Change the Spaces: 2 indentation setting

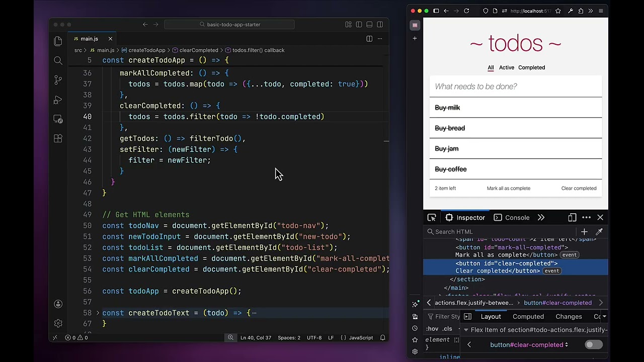pyautogui.click(x=289, y=338)
